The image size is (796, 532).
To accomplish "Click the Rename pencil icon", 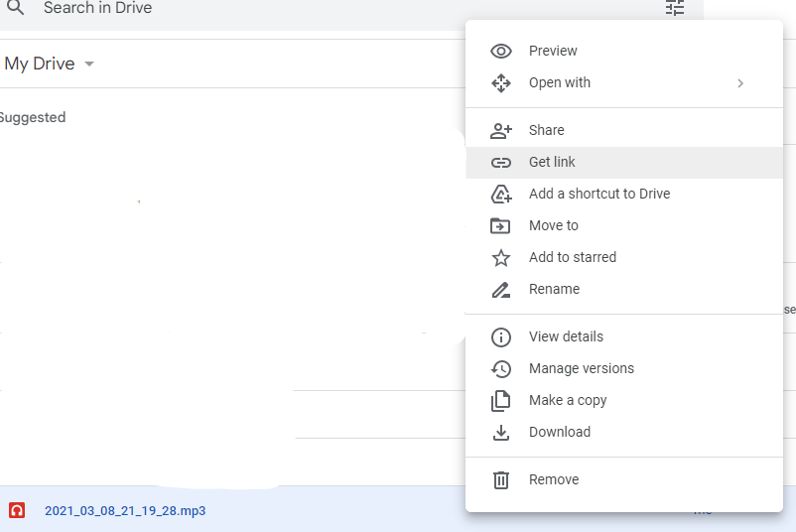I will tap(501, 290).
